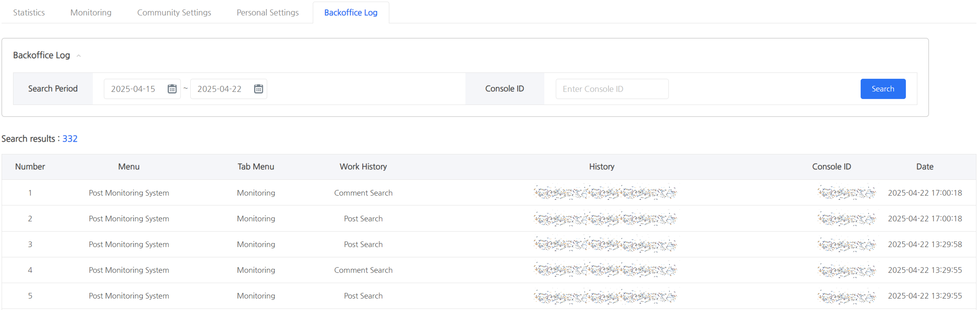The height and width of the screenshot is (310, 980).
Task: Click the 332 search results count
Action: tap(70, 139)
